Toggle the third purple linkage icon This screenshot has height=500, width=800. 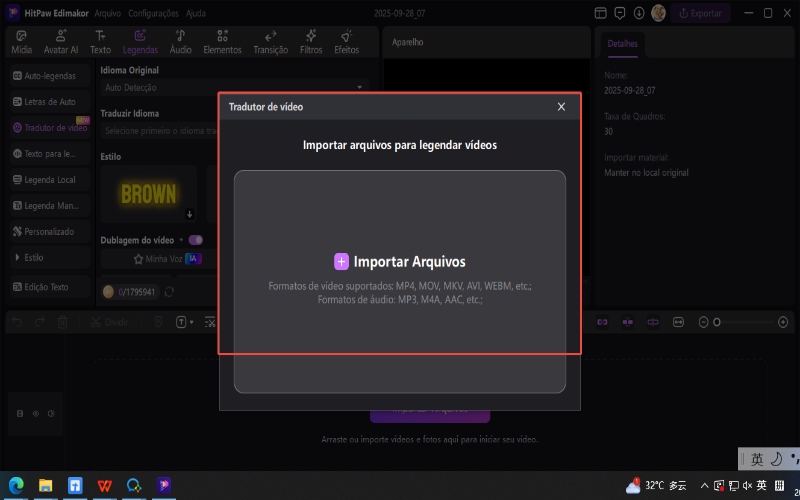coord(653,322)
